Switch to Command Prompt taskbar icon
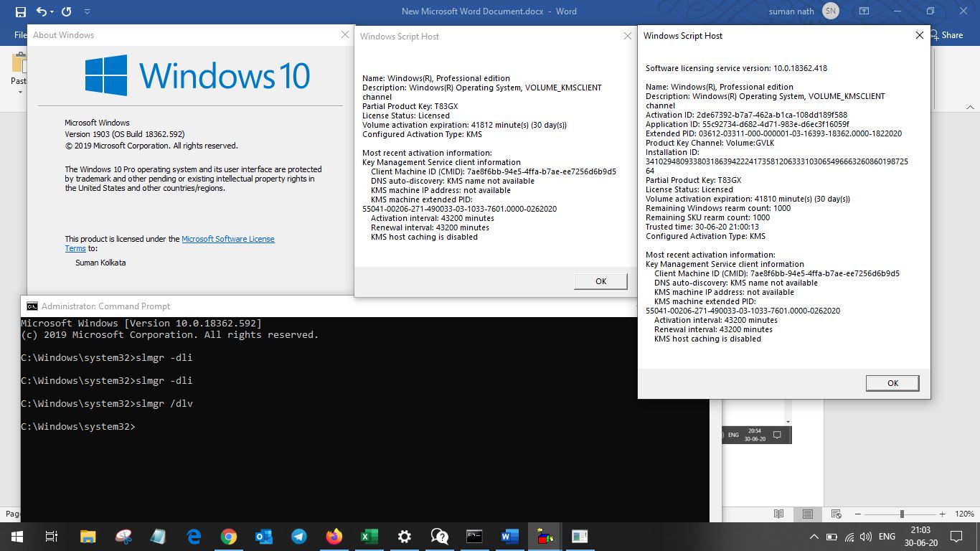The width and height of the screenshot is (980, 551). (474, 536)
